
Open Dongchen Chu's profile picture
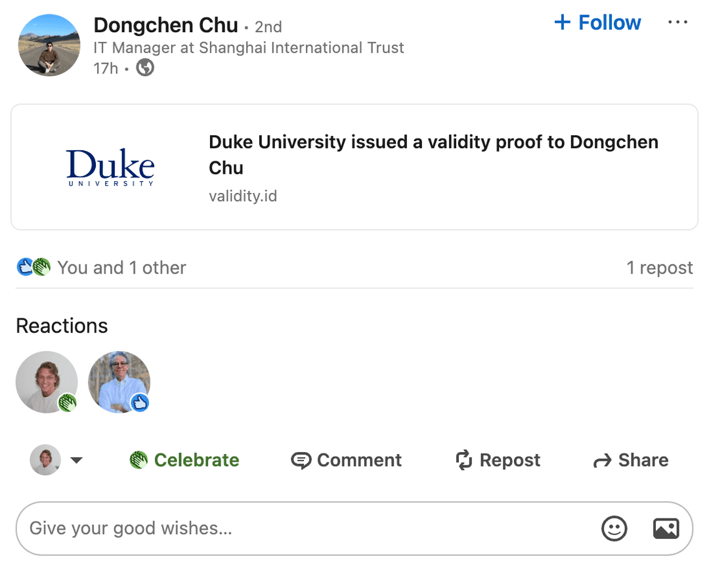(49, 44)
